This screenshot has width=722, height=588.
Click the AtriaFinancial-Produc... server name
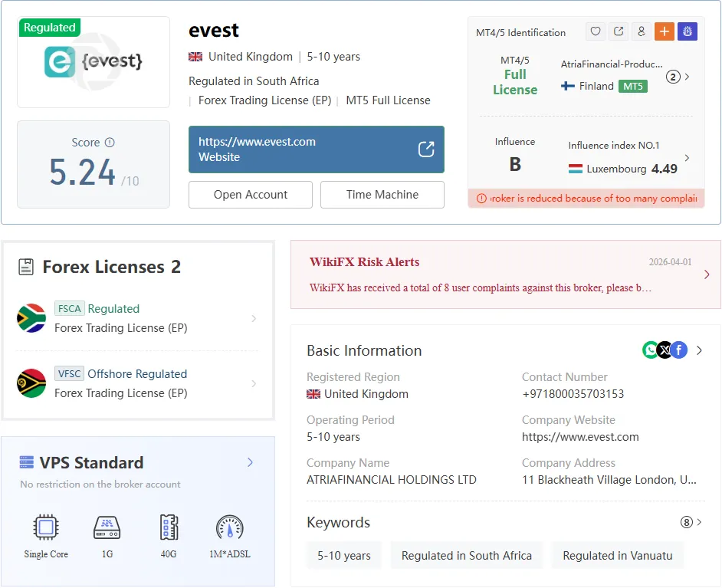coord(612,64)
